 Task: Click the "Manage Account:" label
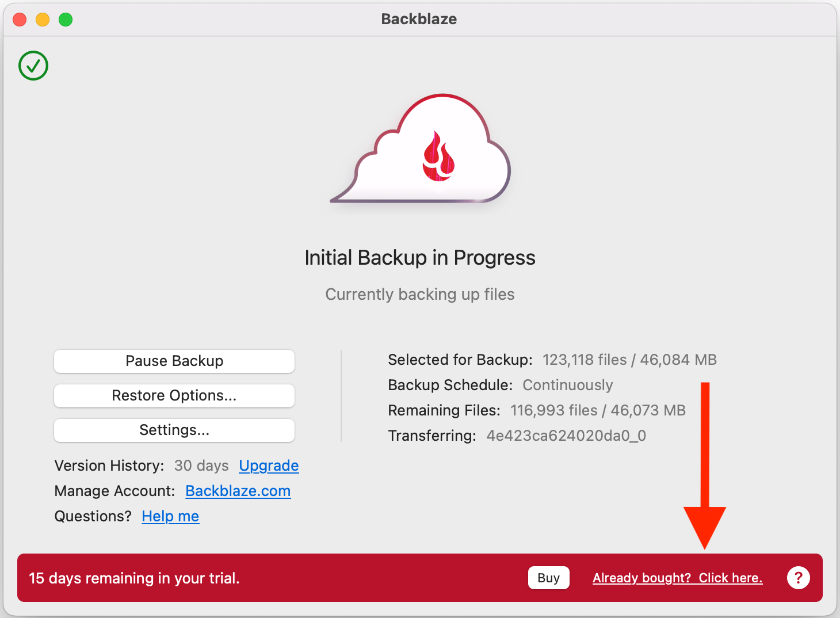(114, 491)
